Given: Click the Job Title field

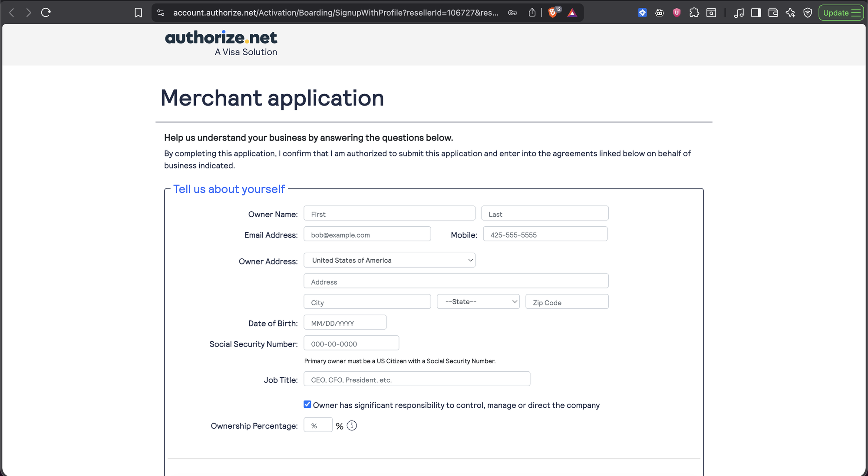Looking at the screenshot, I should [x=417, y=379].
